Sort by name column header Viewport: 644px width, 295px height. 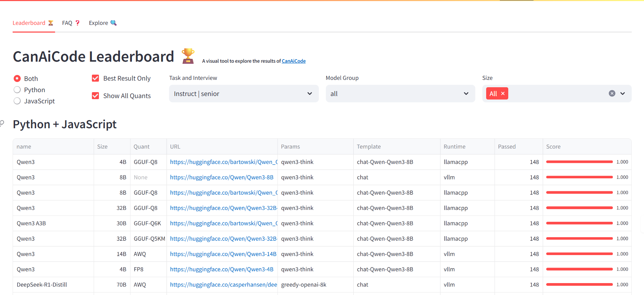[53, 146]
